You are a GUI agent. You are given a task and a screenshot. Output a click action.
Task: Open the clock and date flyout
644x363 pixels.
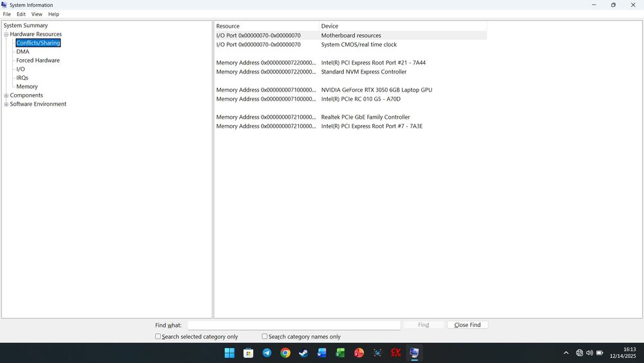pos(623,353)
